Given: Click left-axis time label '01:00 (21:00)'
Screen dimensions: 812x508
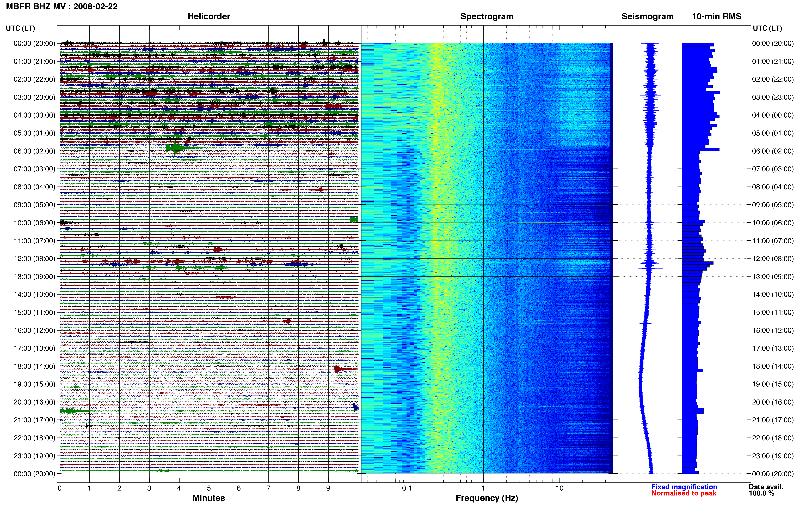Looking at the screenshot, I should [34, 62].
